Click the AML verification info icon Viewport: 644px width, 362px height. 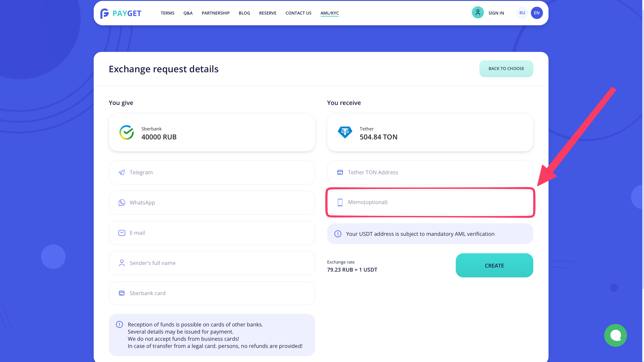(337, 234)
